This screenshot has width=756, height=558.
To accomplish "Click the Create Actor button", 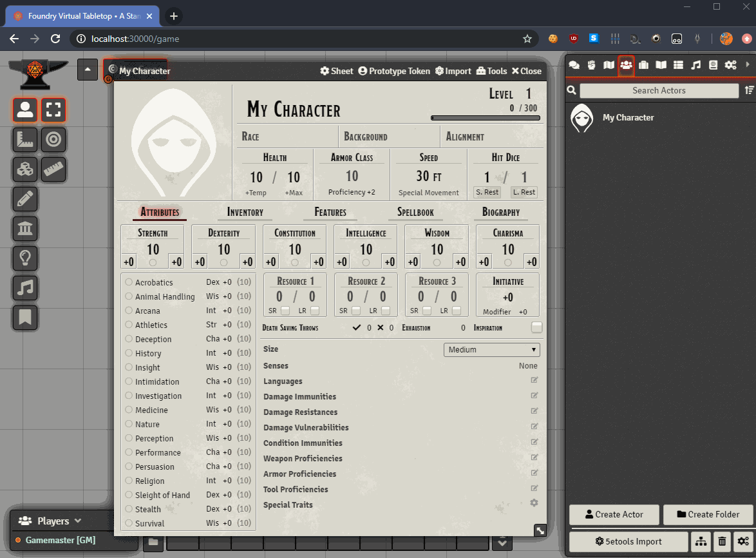I will [614, 514].
